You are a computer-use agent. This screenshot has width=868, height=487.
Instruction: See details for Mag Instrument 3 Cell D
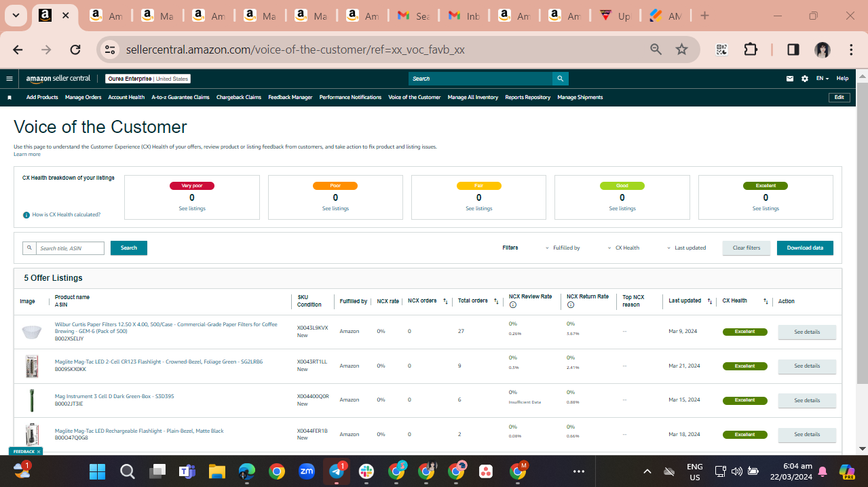click(807, 401)
